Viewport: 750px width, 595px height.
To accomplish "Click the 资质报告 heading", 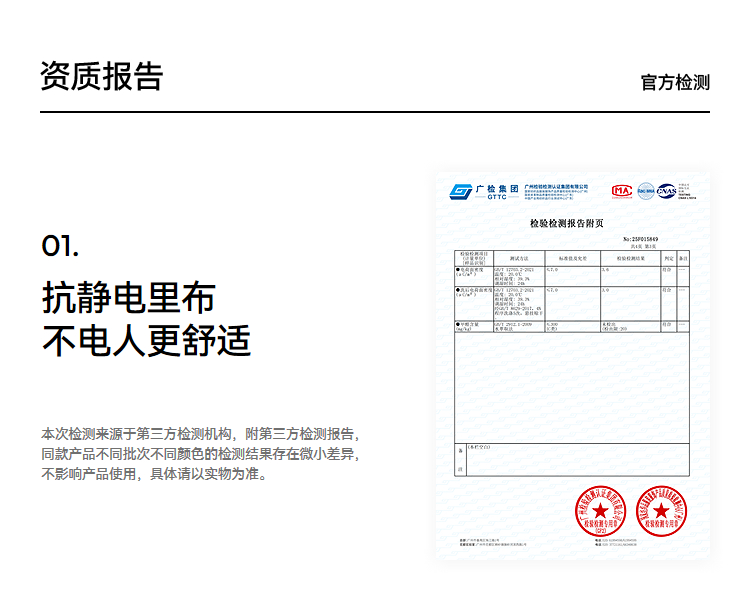I will tap(101, 77).
